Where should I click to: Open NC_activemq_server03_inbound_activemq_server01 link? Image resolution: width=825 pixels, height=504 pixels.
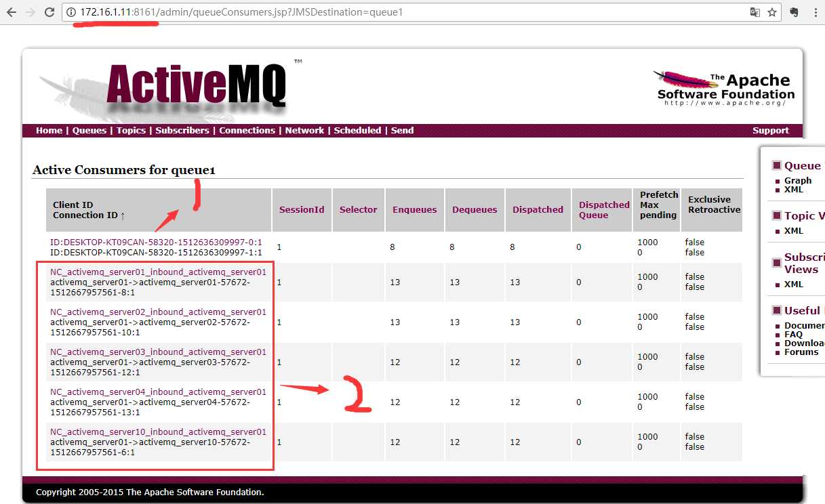tap(158, 352)
